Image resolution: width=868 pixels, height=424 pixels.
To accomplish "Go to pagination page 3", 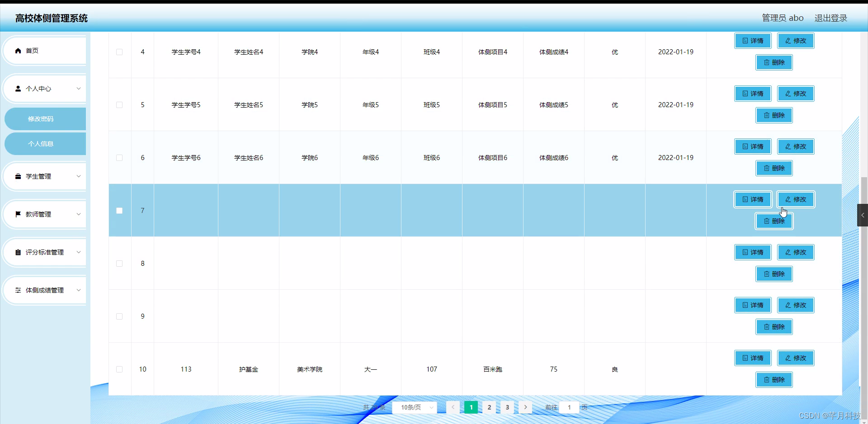I will 507,407.
